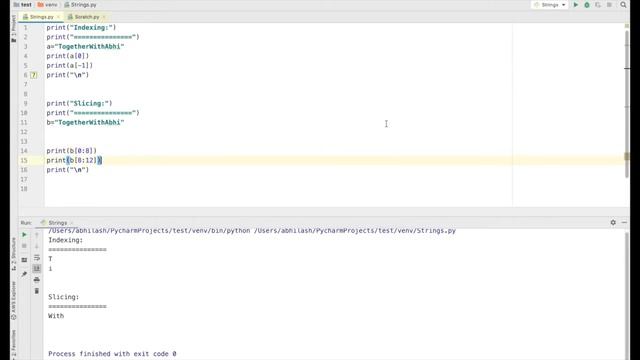Click 'Indexing:' in the console output
This screenshot has width=640, height=360.
pos(65,240)
